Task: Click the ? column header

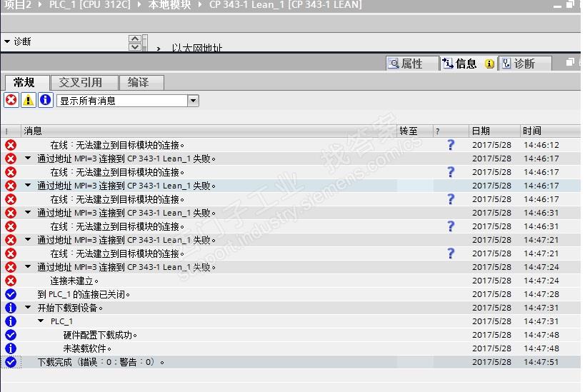Action: (451, 131)
